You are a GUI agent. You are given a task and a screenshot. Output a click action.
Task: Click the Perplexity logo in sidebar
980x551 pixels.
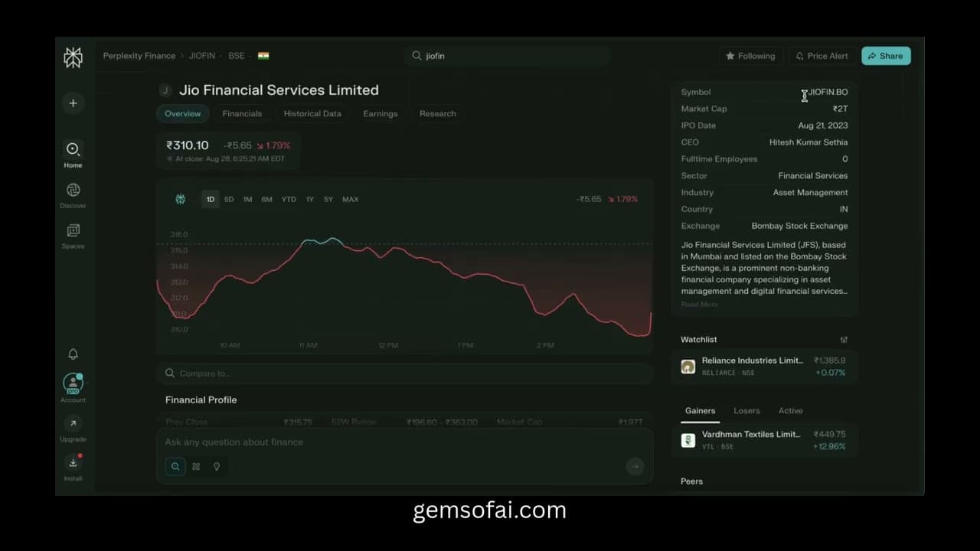73,57
